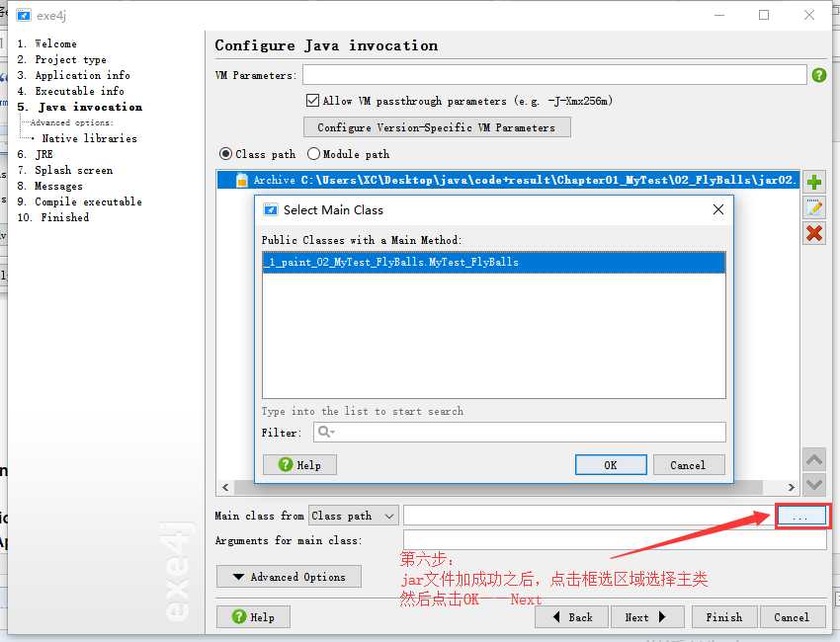840x642 pixels.
Task: Click Help in Select Main Class dialog
Action: (299, 465)
